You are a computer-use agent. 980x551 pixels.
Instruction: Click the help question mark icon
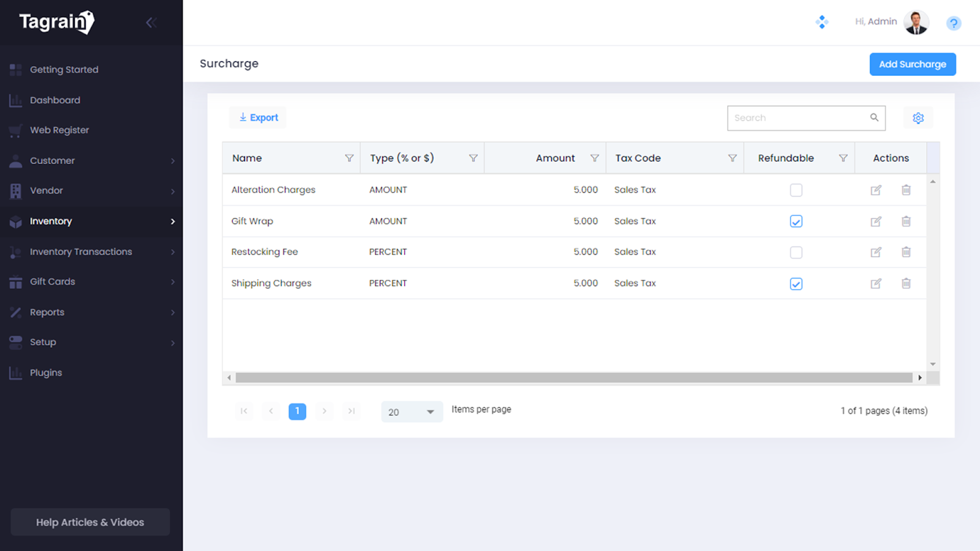(x=953, y=23)
